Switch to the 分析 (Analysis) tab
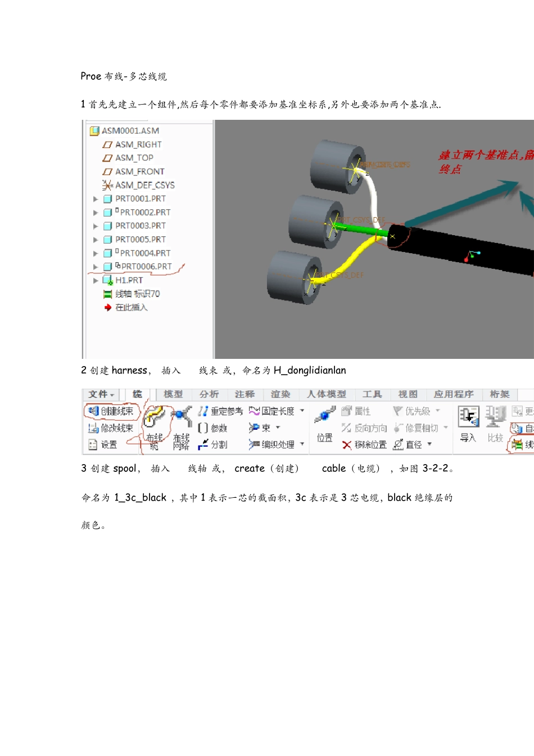The width and height of the screenshot is (534, 756). pos(209,394)
